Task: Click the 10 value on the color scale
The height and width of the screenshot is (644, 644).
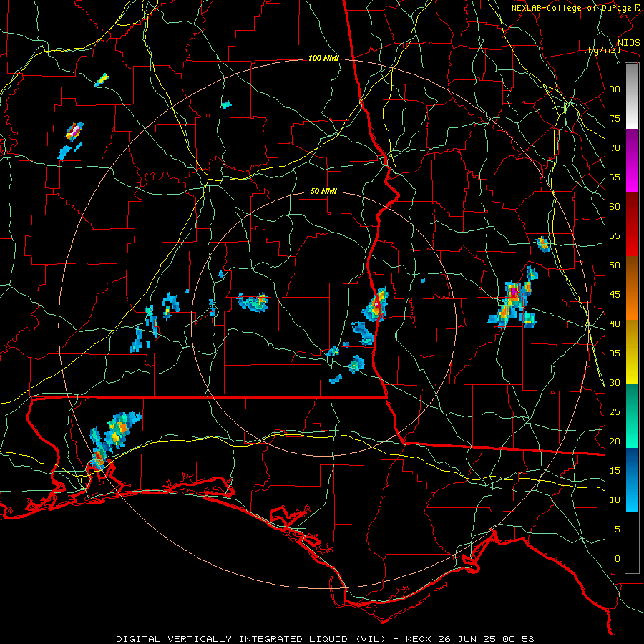Action: coord(615,500)
